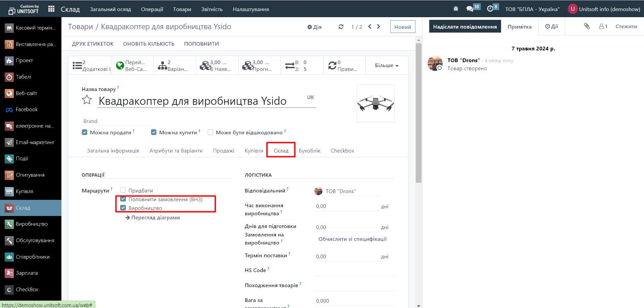Open CheckBox sidebar app
Image resolution: width=644 pixels, height=308 pixels.
click(x=31, y=290)
